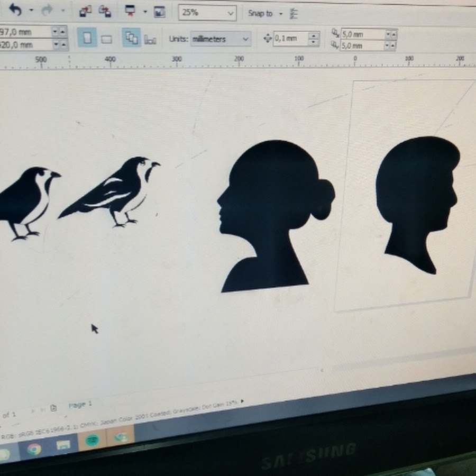Click the nudge distance field 0,1 mm
This screenshot has height=476, width=476.
point(290,39)
